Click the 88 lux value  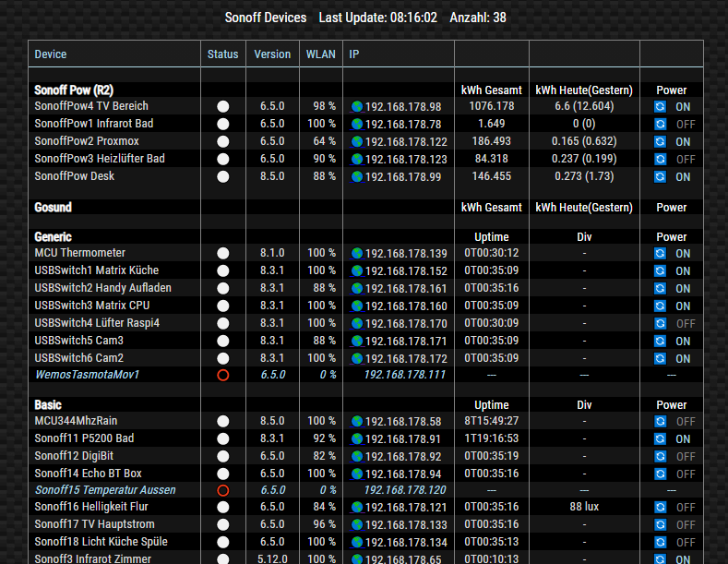(584, 507)
